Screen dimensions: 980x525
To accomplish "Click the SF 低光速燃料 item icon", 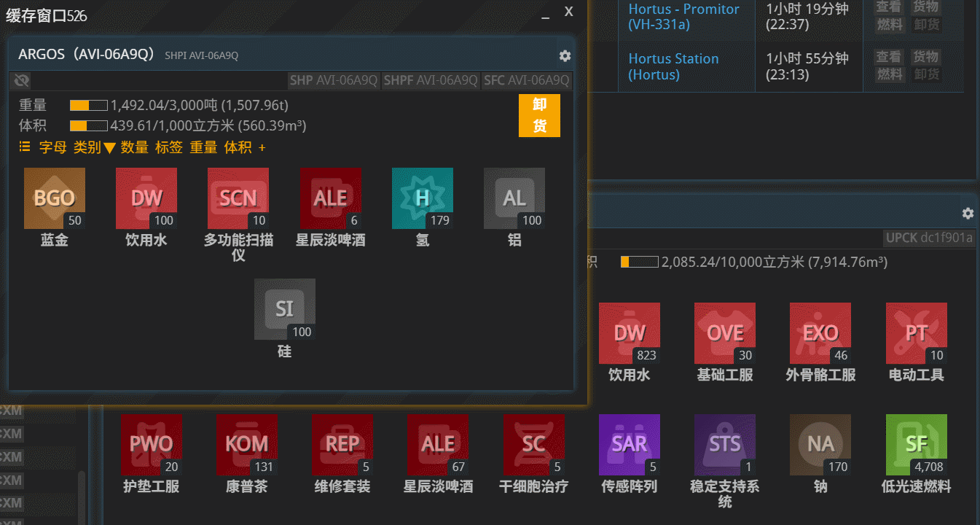I will point(916,444).
